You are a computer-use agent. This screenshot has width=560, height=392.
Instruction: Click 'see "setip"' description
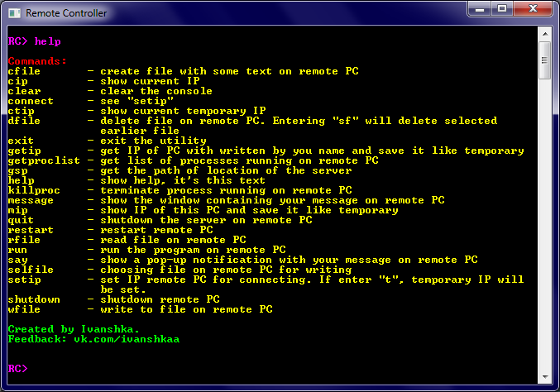pyautogui.click(x=136, y=101)
